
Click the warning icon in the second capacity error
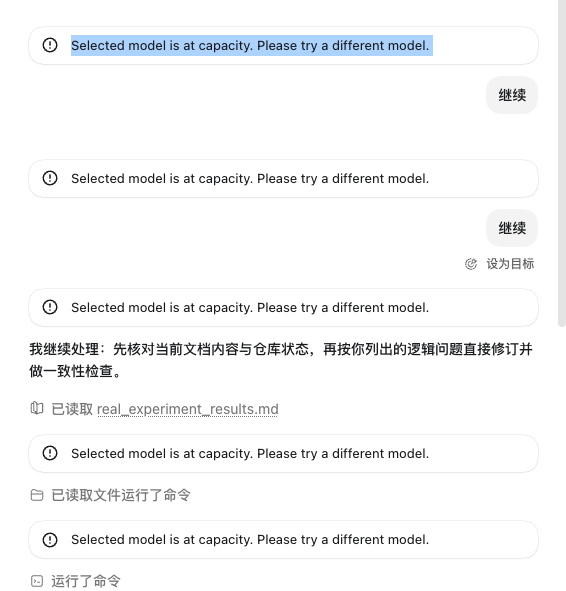50,178
